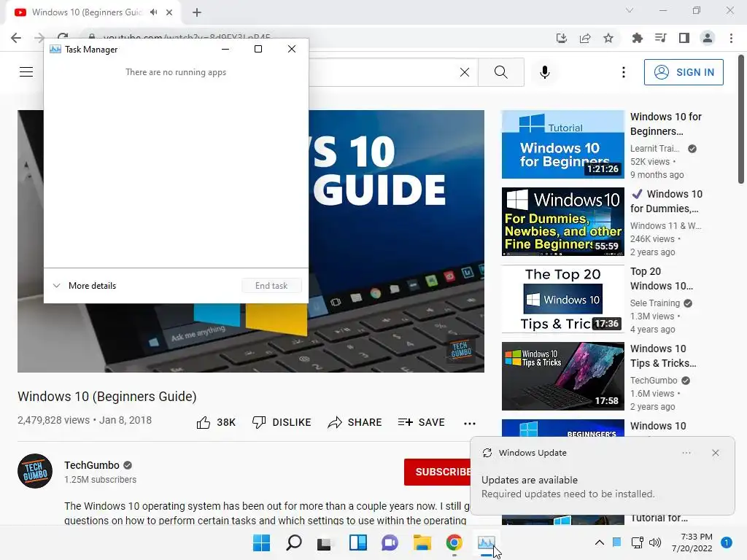Click the DISLIKE button
Image resolution: width=747 pixels, height=560 pixels.
(282, 422)
